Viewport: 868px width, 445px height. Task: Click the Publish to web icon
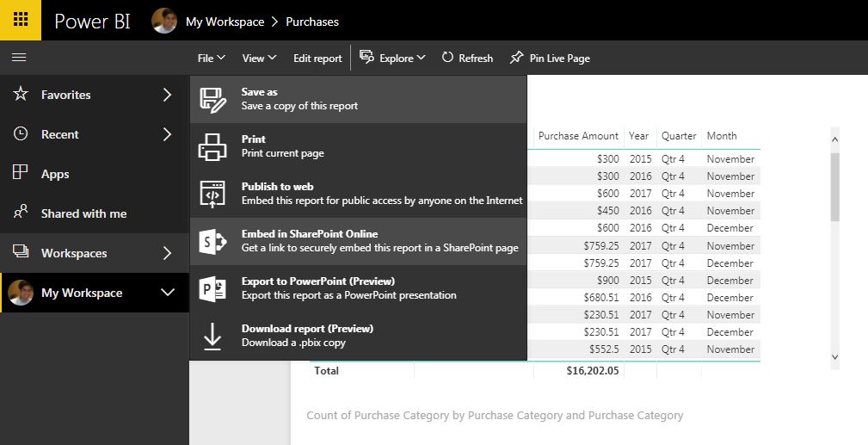click(212, 195)
